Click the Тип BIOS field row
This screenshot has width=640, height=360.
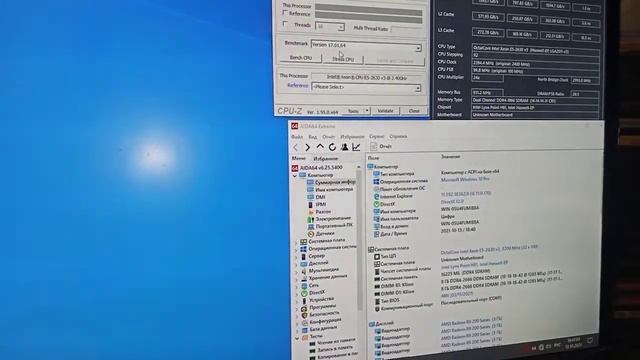tap(387, 301)
